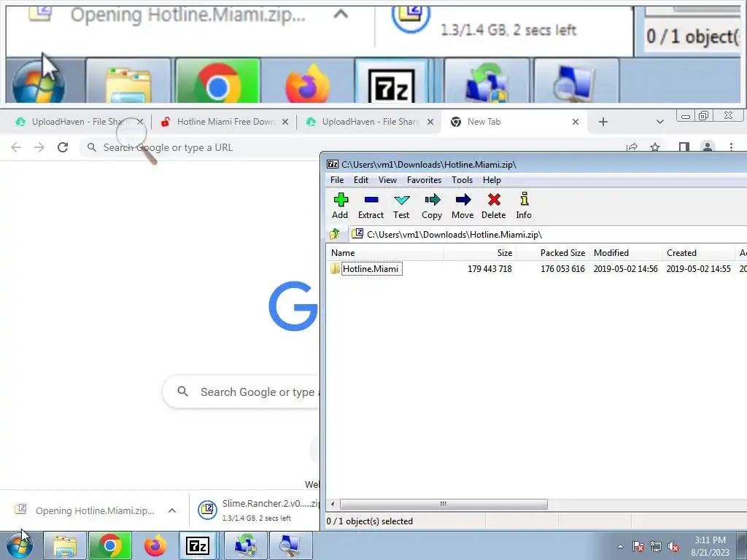Switch to second UploadHaven tab

[369, 122]
